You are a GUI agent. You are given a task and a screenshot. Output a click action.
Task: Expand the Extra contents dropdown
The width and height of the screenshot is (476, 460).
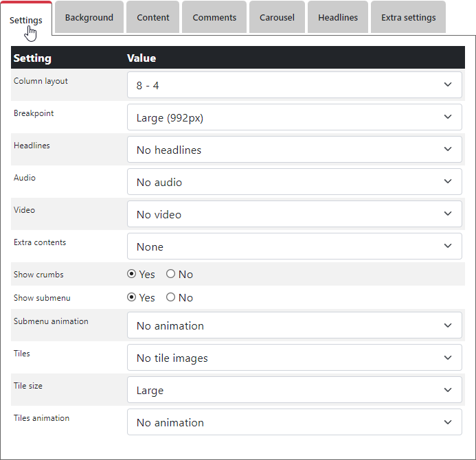point(294,246)
